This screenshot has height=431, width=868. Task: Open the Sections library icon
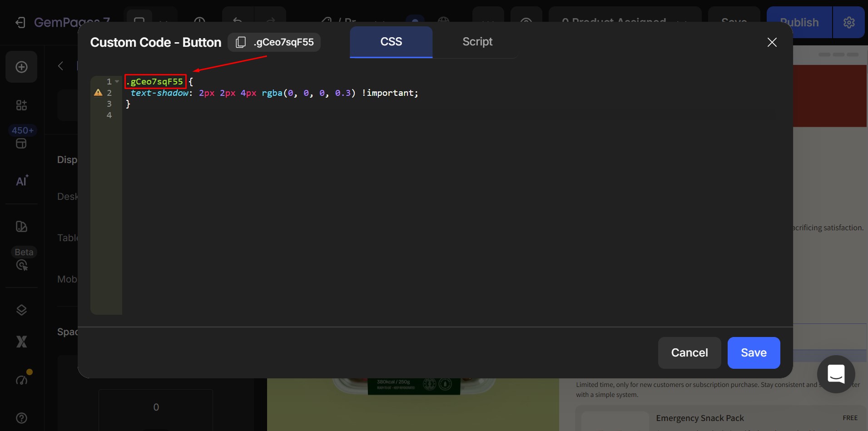[x=21, y=105]
